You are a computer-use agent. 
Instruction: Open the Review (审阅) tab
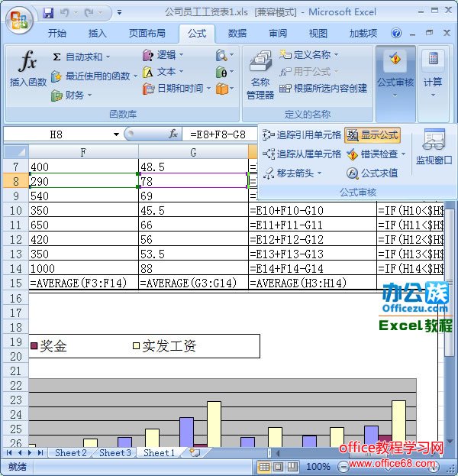point(278,33)
